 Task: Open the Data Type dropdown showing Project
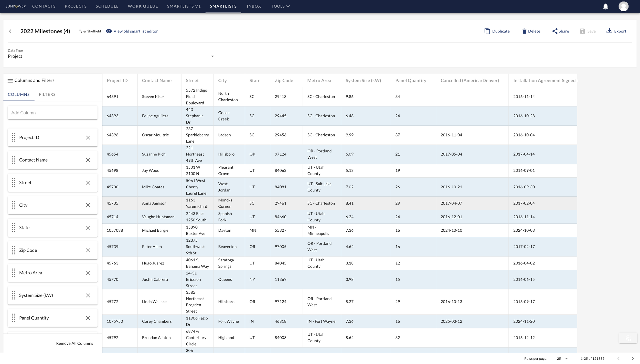212,56
